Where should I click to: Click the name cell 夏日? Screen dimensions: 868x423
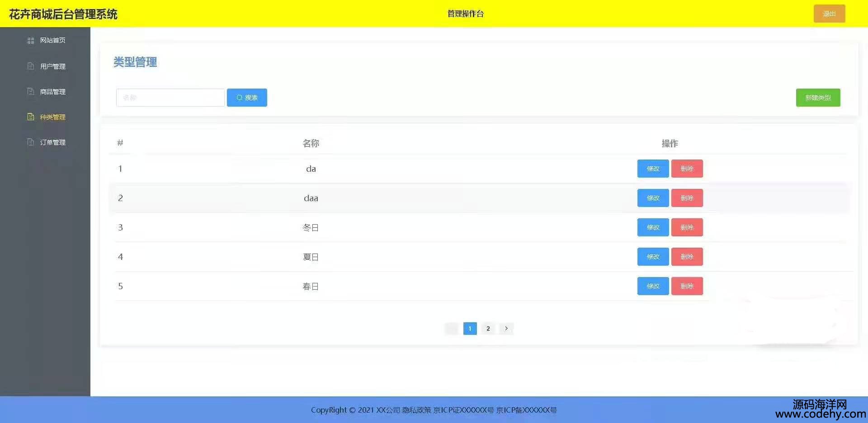[x=311, y=257]
